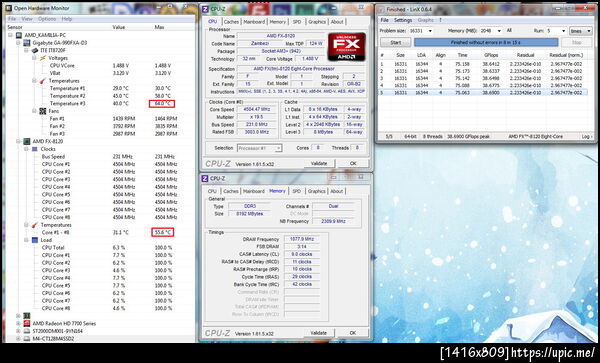The image size is (600, 363).
Task: Switch to Mainboard tab in upper CPU-Z window
Action: point(254,22)
